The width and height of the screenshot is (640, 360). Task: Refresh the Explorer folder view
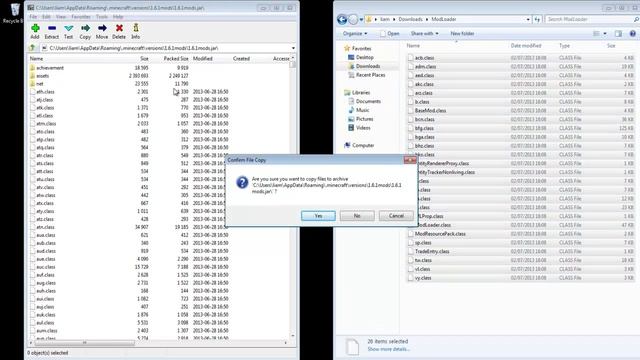click(537, 19)
